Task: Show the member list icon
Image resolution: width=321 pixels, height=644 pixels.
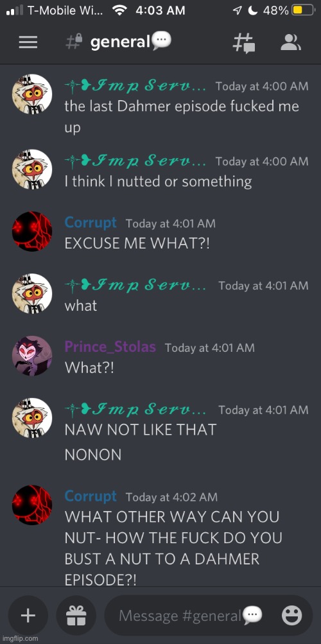Action: point(291,42)
